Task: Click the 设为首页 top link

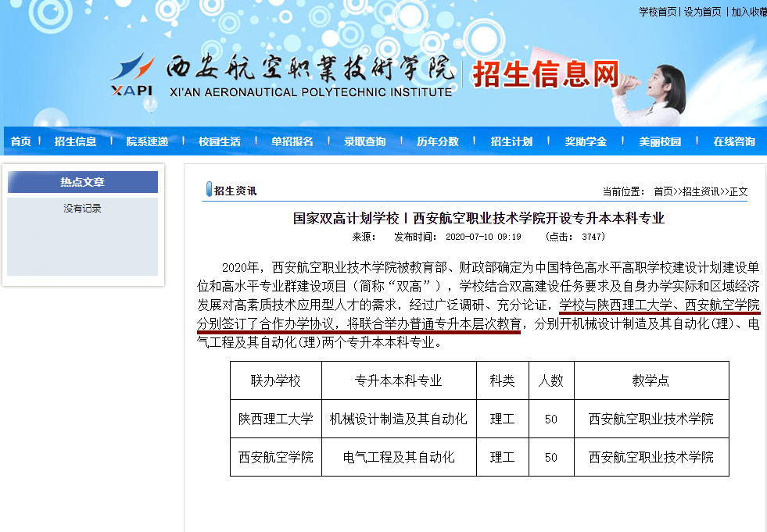Action: 702,12
